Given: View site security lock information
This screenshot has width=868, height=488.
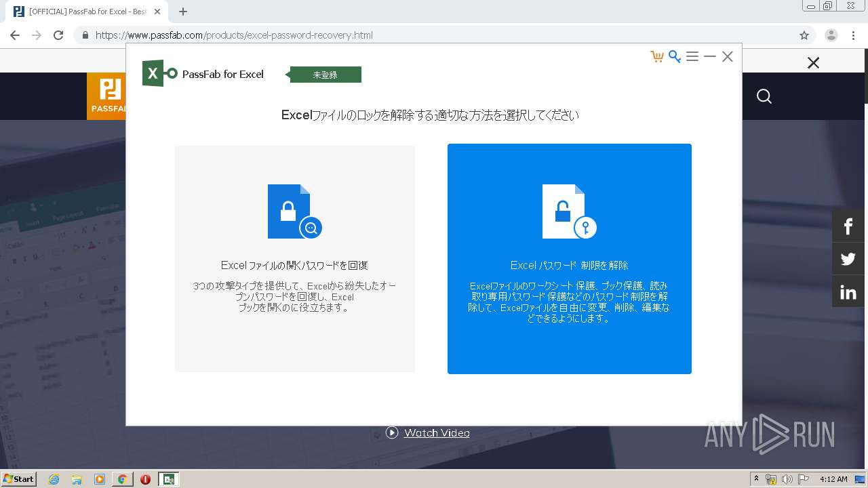Looking at the screenshot, I should pos(85,35).
